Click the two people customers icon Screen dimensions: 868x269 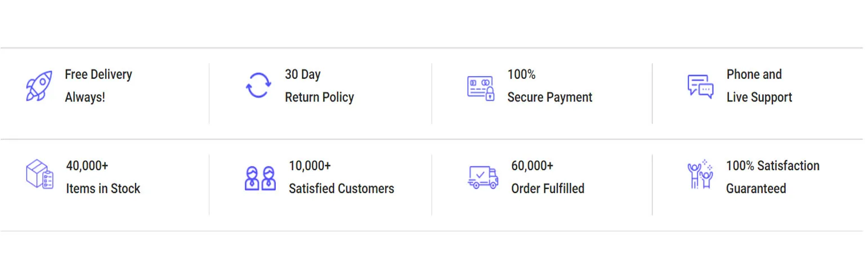click(x=260, y=178)
